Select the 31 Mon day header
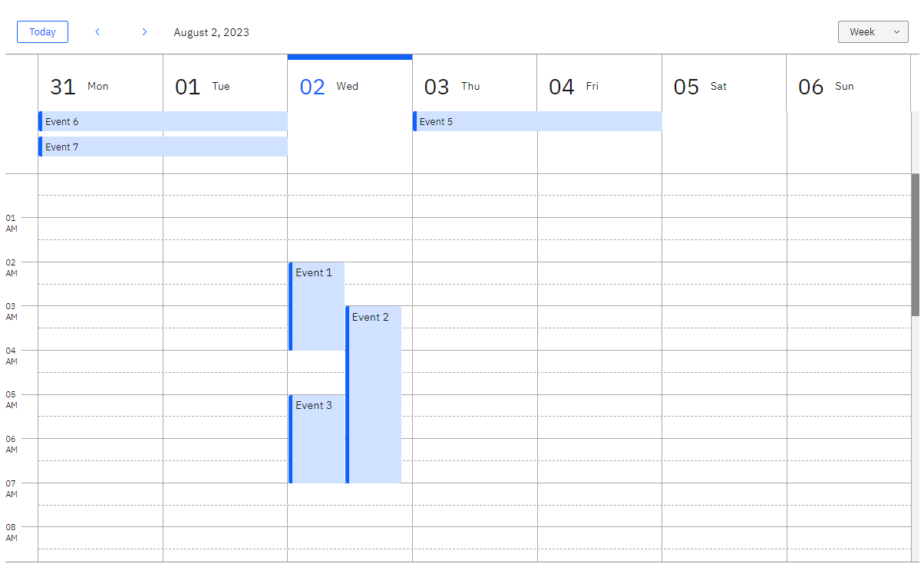The height and width of the screenshot is (567, 924). coord(101,87)
